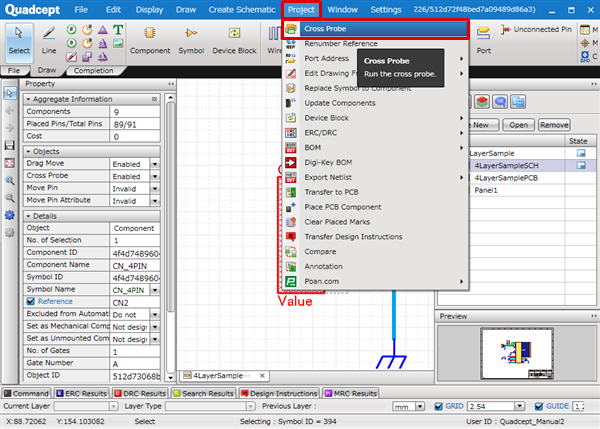Toggle the GRID checkbox

[x=439, y=406]
